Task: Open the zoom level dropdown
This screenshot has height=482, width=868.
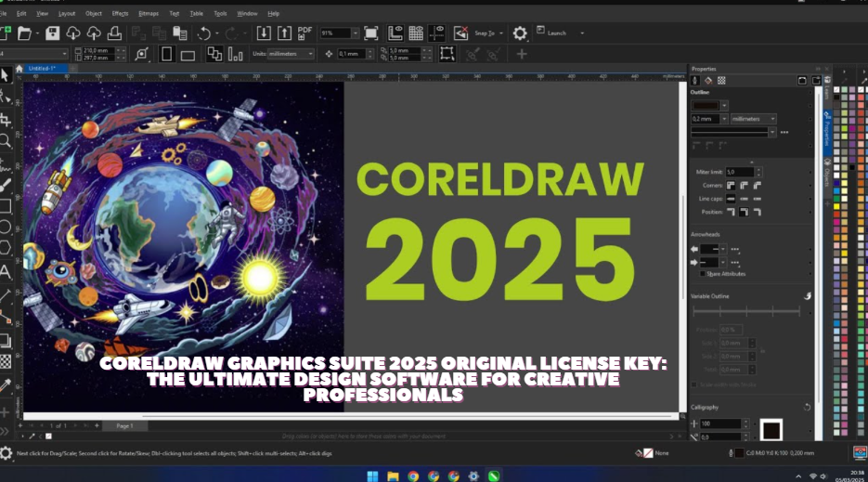Action: [x=355, y=33]
